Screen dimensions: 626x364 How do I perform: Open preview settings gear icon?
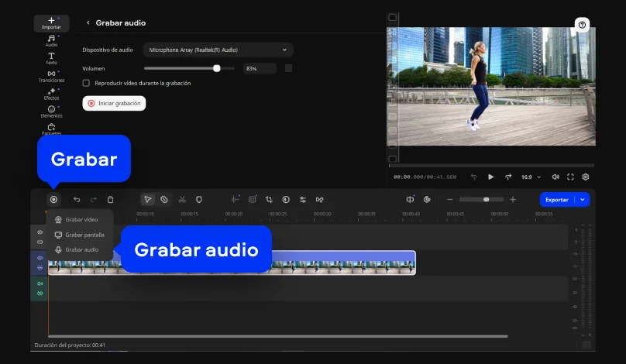(586, 177)
